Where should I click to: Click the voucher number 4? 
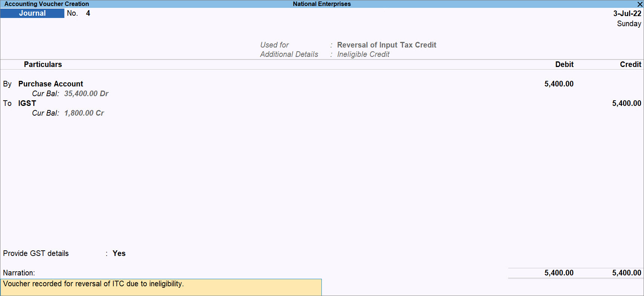88,13
